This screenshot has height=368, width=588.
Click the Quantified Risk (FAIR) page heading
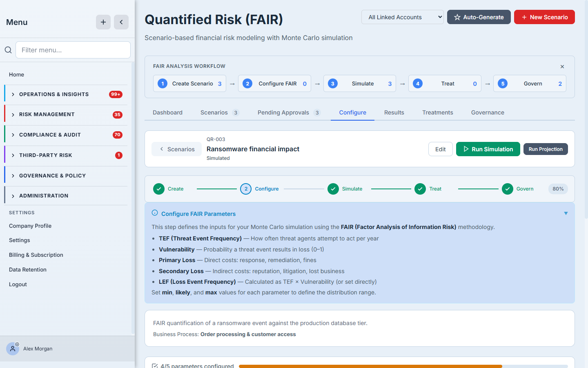point(214,19)
